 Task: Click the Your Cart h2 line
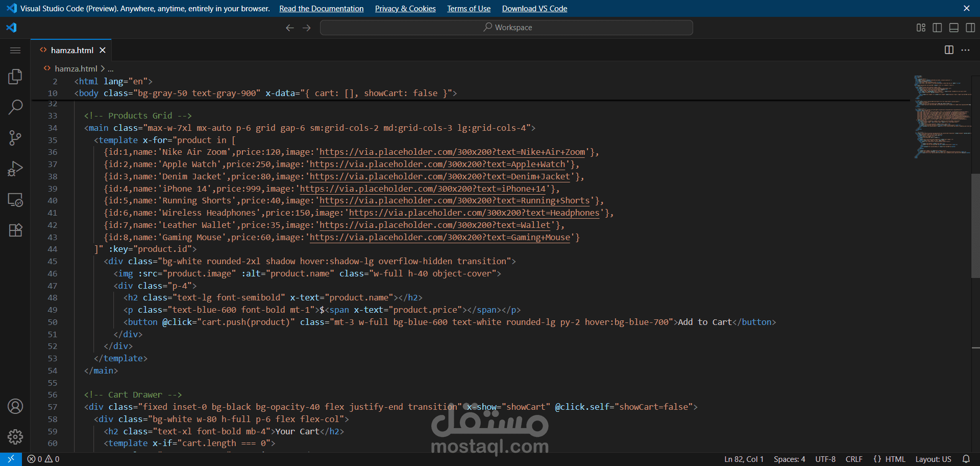click(224, 431)
